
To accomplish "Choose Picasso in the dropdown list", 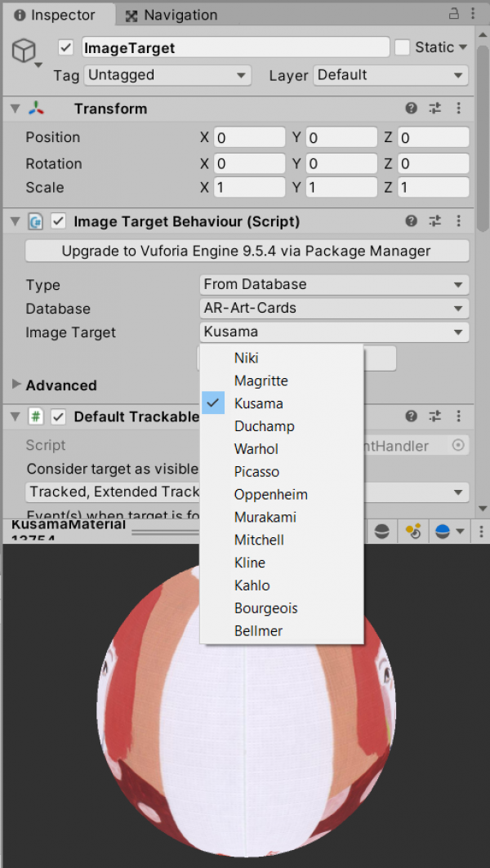I will tap(256, 472).
